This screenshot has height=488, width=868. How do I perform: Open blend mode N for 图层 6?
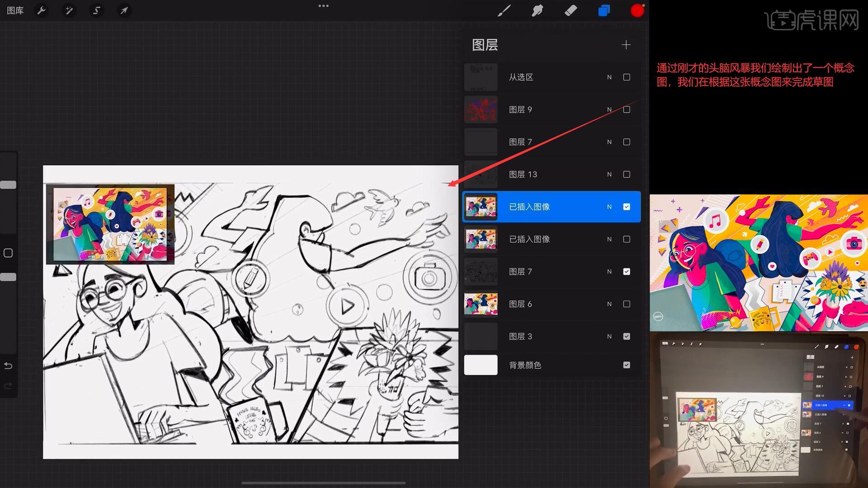click(609, 304)
